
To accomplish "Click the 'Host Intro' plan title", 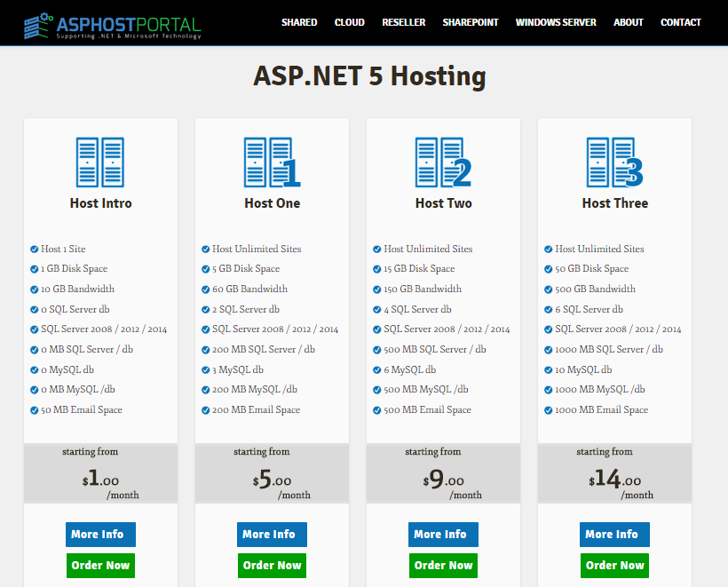I will pyautogui.click(x=100, y=203).
